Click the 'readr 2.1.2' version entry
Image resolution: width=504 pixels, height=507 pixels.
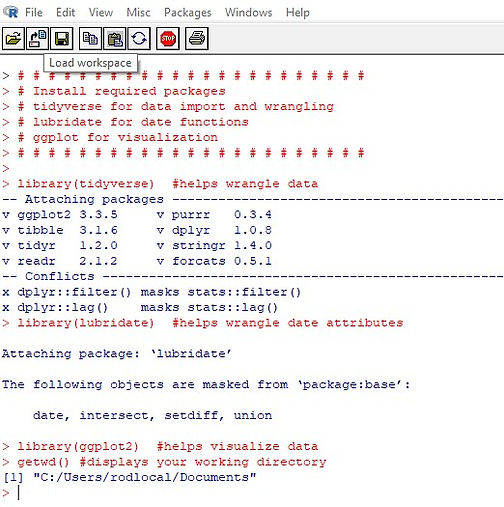coord(67,261)
